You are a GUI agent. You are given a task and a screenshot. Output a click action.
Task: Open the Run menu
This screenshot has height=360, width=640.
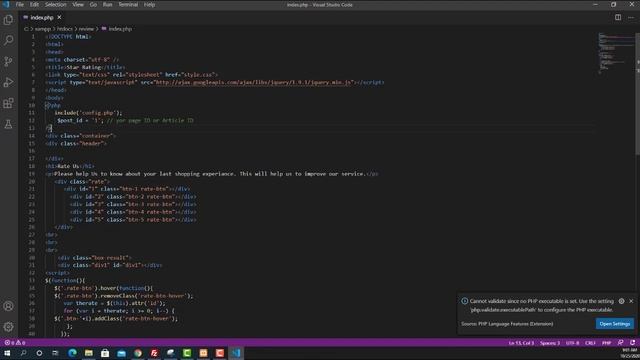click(x=107, y=4)
